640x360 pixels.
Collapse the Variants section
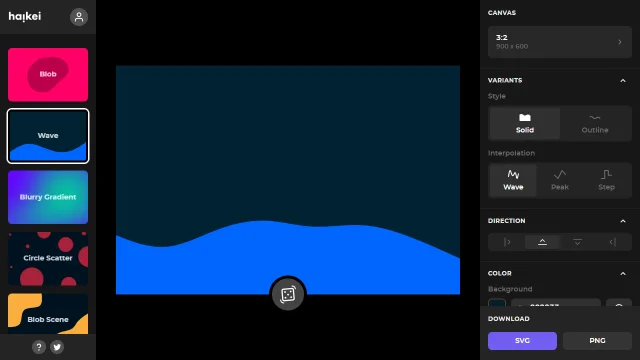pos(623,81)
